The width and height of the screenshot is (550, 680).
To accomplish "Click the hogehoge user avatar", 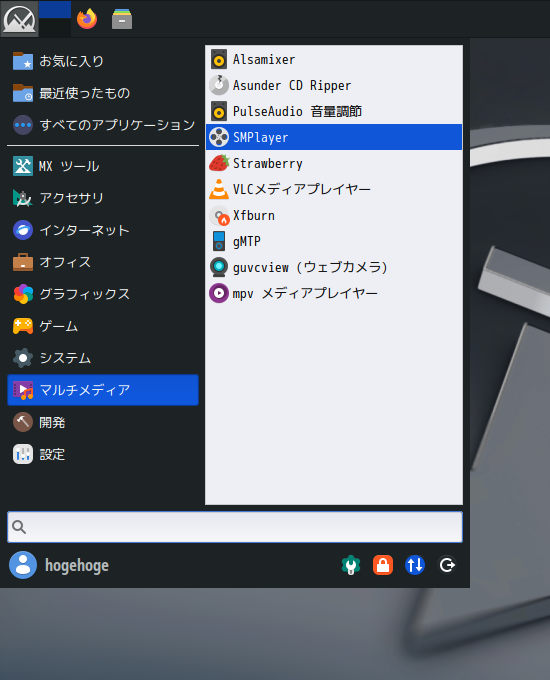I will pyautogui.click(x=23, y=565).
